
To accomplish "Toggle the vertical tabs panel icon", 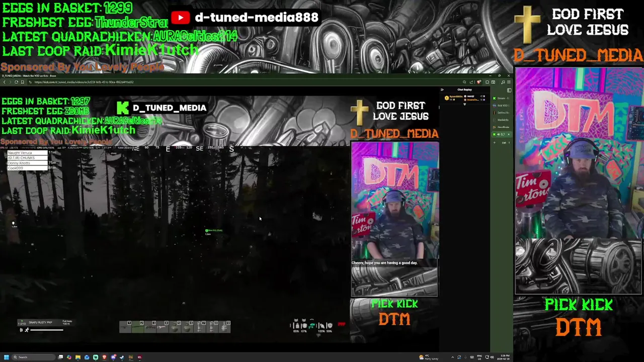I will tap(509, 90).
